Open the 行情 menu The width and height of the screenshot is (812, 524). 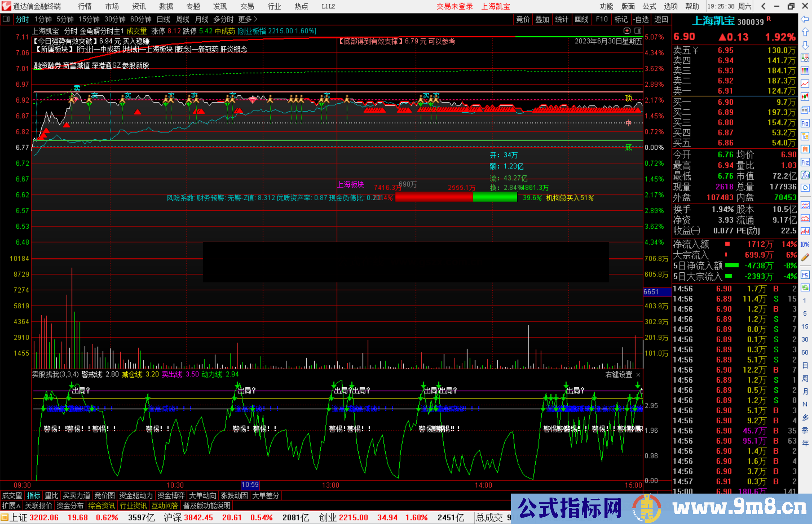[85, 6]
